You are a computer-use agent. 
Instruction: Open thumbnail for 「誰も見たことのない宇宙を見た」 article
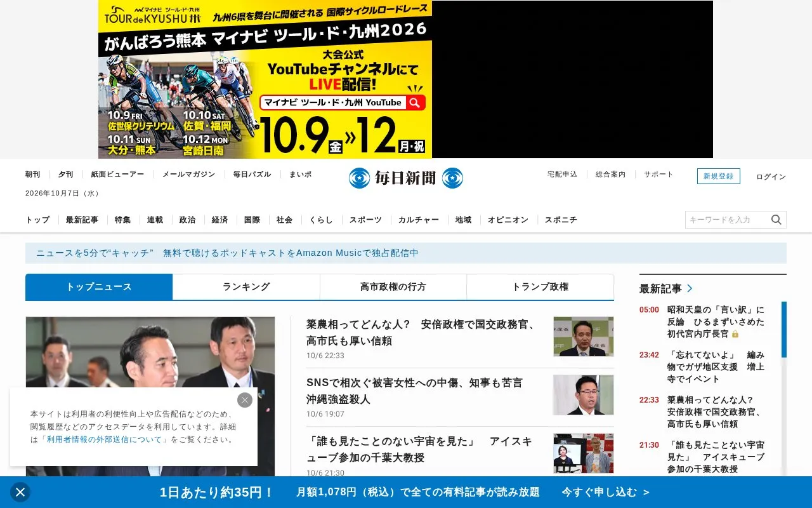tap(584, 453)
